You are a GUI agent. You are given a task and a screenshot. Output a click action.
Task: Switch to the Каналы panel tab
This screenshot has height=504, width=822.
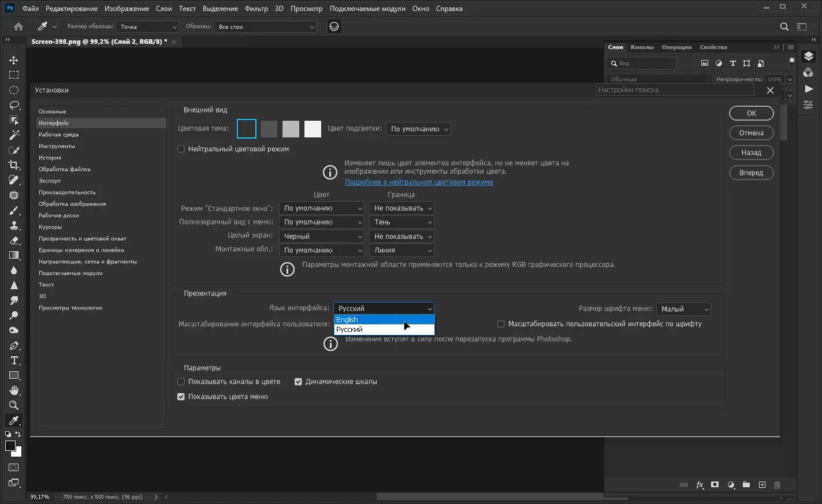[x=642, y=47]
